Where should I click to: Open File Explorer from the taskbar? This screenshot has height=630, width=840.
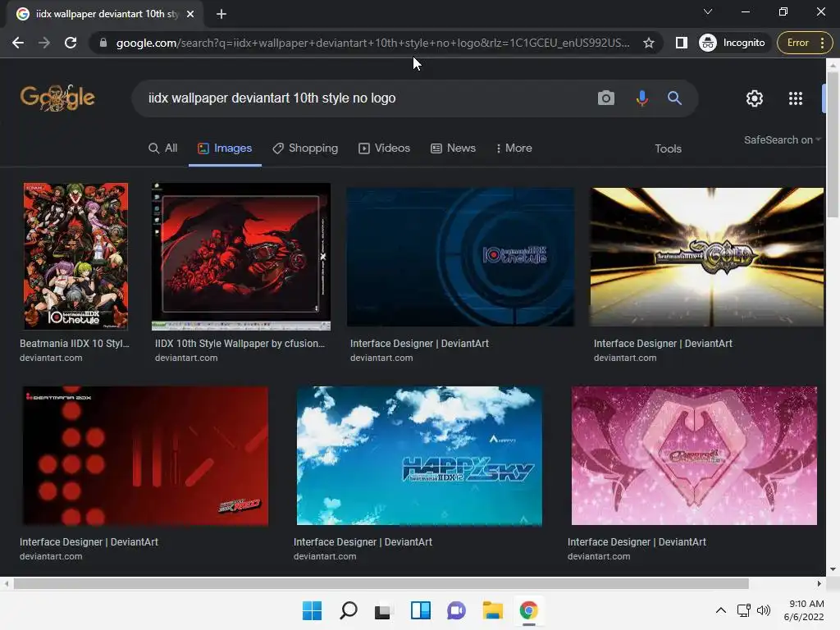[492, 610]
